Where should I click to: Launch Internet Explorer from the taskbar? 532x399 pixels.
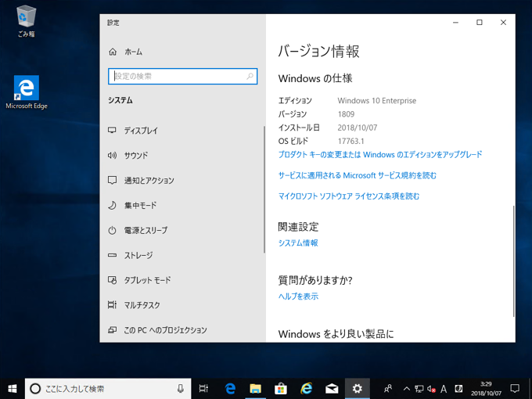coord(306,389)
